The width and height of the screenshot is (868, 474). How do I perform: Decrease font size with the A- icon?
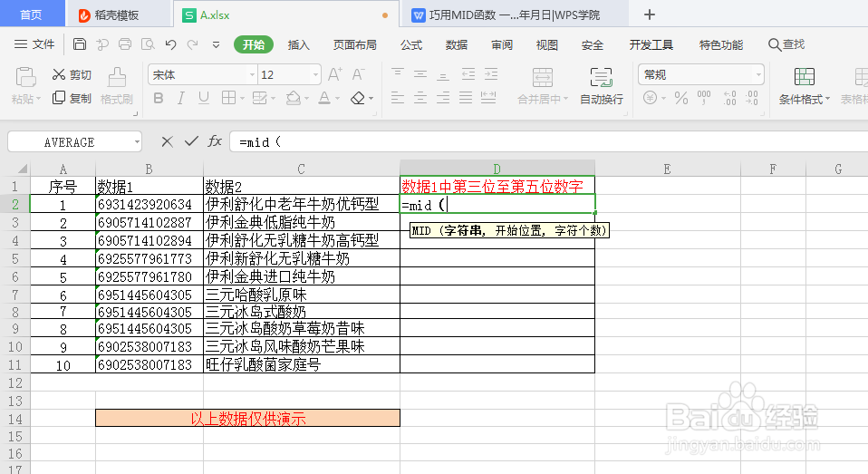coord(358,74)
